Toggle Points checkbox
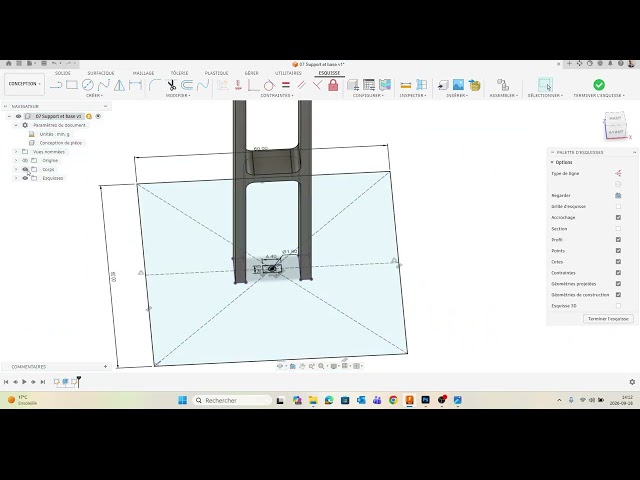This screenshot has width=640, height=480. click(x=618, y=251)
